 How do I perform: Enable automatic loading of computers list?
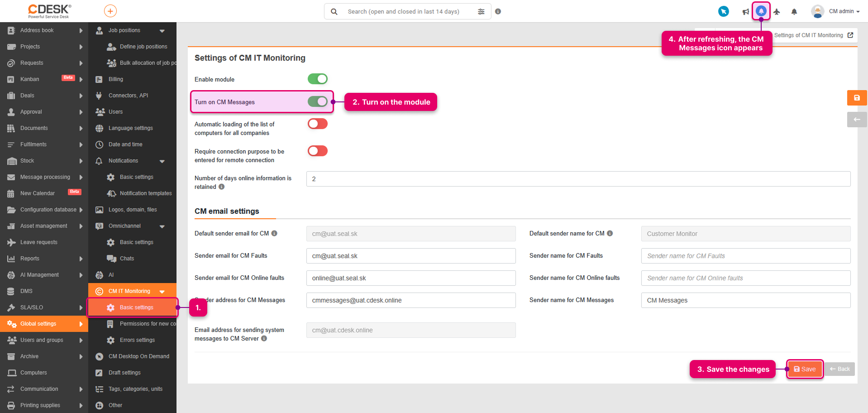point(318,124)
